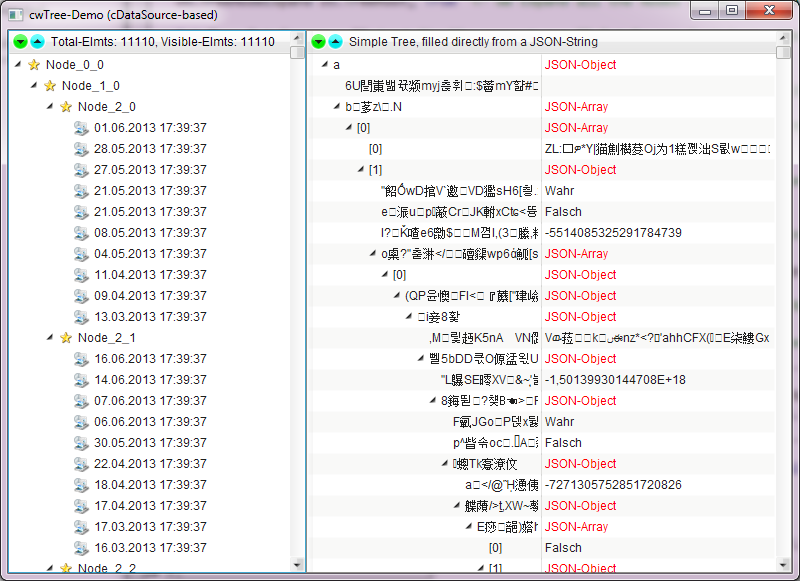Click the calendar icon beside 01.06.2013 17:39:37
The image size is (800, 581).
[82, 128]
